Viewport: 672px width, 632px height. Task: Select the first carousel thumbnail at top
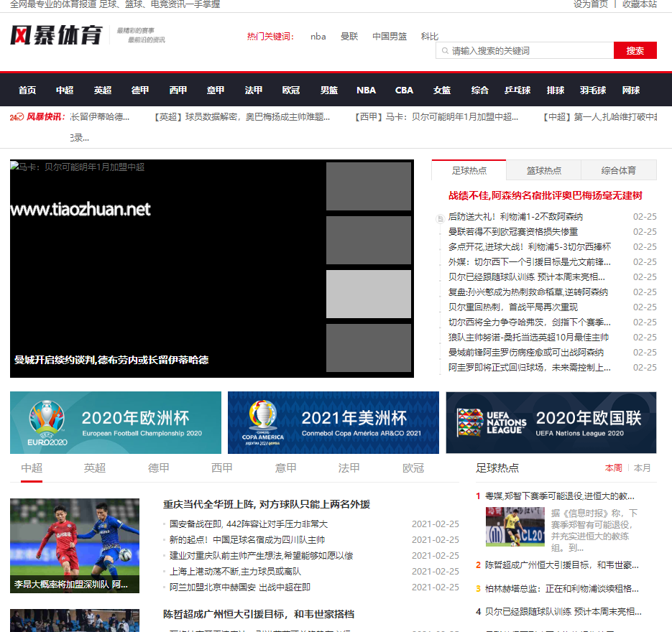pos(368,186)
